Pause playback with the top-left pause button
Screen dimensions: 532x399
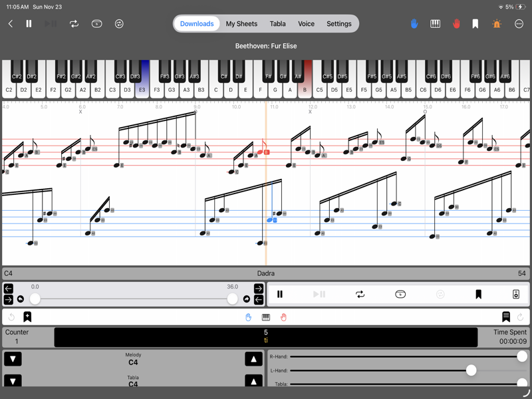pyautogui.click(x=29, y=23)
